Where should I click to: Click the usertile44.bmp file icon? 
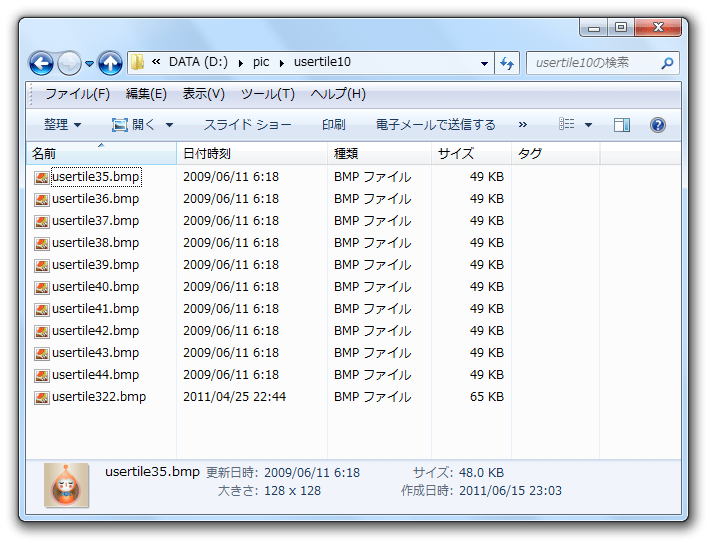coord(42,375)
